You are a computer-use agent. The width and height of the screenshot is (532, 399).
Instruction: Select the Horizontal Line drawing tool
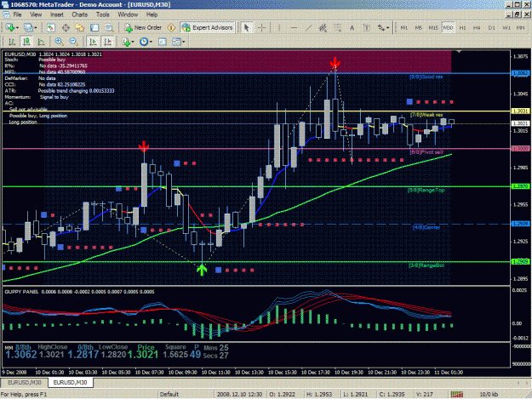click(x=294, y=28)
